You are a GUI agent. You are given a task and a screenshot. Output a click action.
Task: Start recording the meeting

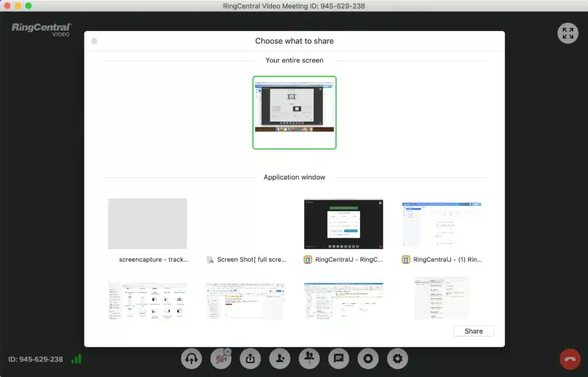pyautogui.click(x=367, y=359)
